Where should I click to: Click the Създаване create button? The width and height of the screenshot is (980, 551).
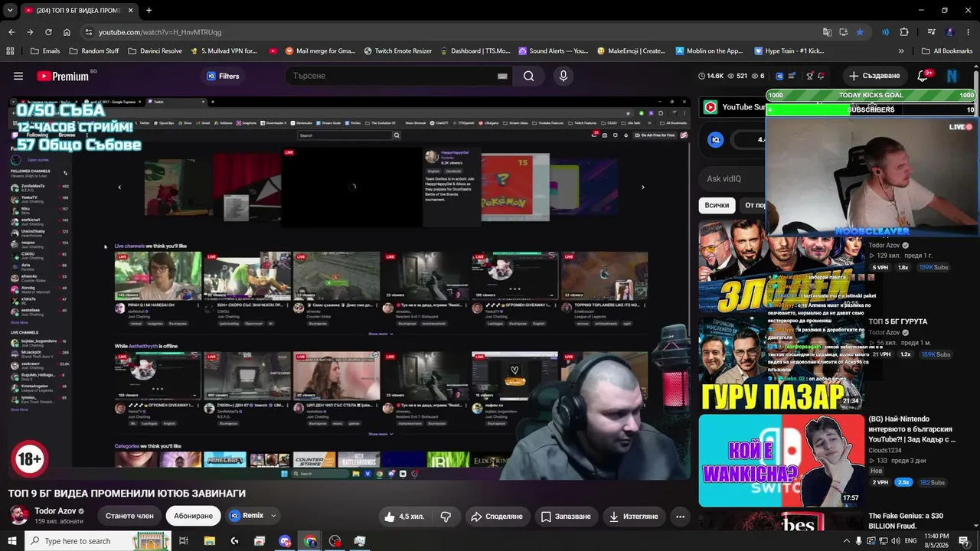[x=874, y=76]
